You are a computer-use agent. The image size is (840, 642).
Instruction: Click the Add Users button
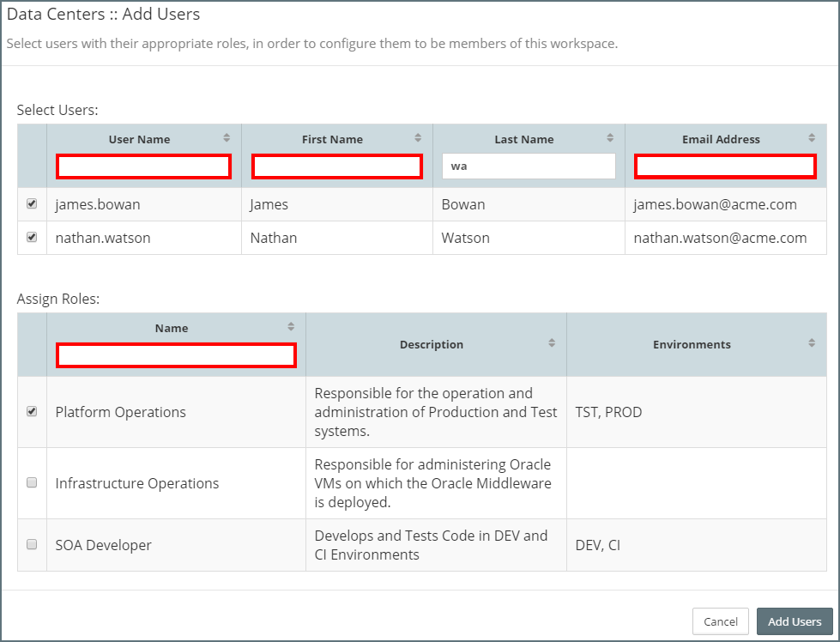pyautogui.click(x=795, y=621)
